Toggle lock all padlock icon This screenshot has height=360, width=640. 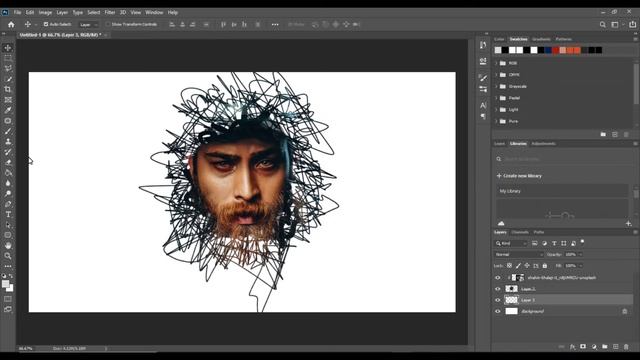coord(544,266)
